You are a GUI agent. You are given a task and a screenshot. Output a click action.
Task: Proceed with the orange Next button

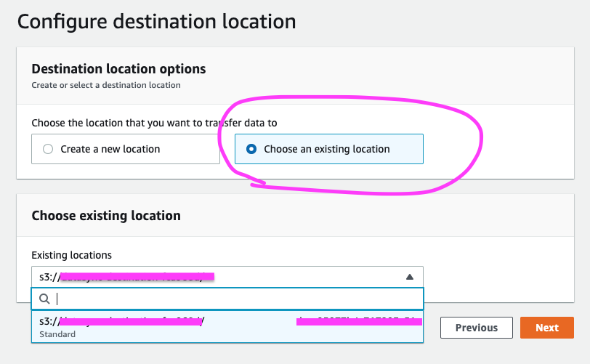(x=547, y=328)
